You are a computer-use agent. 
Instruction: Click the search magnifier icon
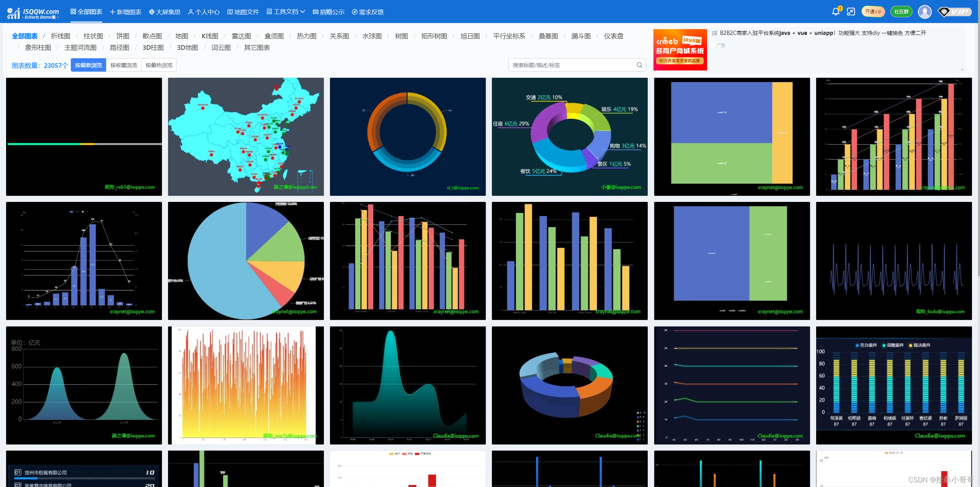(x=639, y=65)
